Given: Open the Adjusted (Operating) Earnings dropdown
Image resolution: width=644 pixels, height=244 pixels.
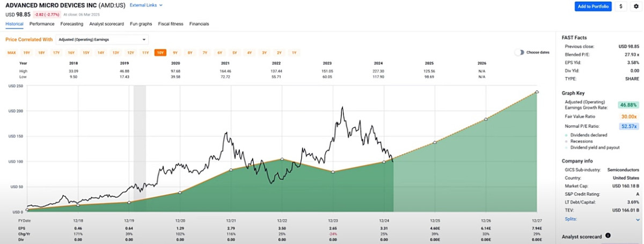Looking at the screenshot, I should tap(101, 39).
